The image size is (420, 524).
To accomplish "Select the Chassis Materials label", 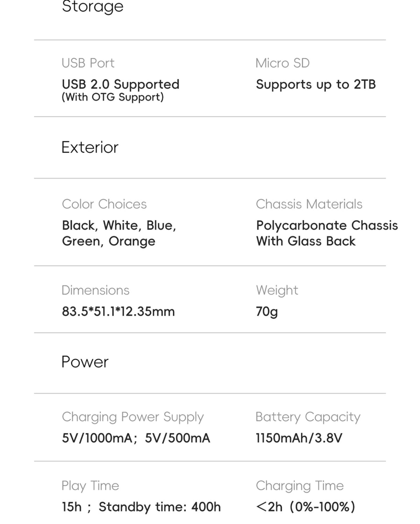I will [x=309, y=204].
